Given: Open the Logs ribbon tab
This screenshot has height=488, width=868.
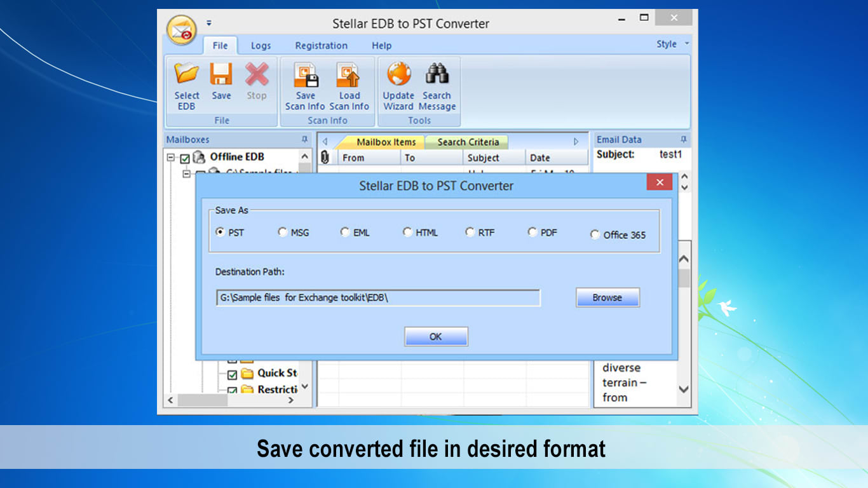Looking at the screenshot, I should click(261, 46).
